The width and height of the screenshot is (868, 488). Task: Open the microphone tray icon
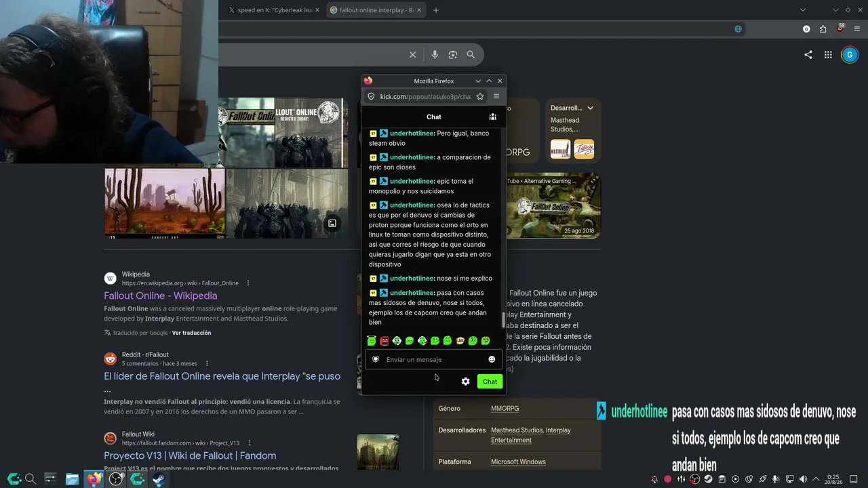coord(776,479)
